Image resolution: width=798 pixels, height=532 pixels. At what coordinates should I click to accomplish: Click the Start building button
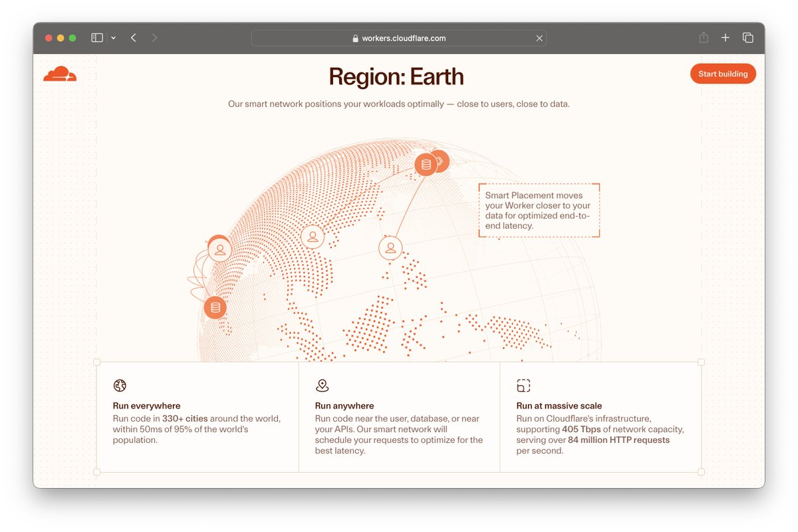pyautogui.click(x=723, y=74)
